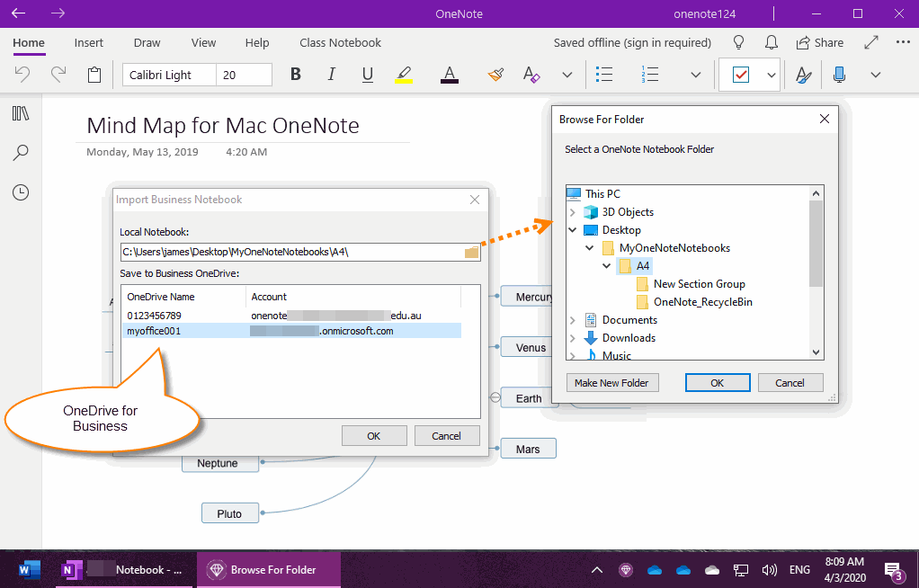919x588 pixels.
Task: Open search with magnifier icon
Action: pyautogui.click(x=21, y=153)
